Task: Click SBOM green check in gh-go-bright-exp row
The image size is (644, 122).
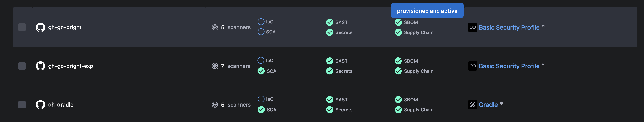Action: (398, 61)
